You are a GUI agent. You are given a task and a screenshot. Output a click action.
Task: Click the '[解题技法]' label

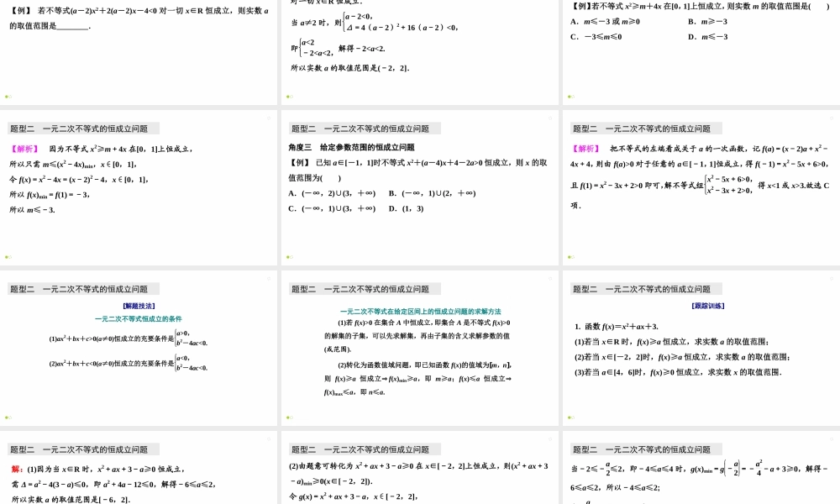139,306
